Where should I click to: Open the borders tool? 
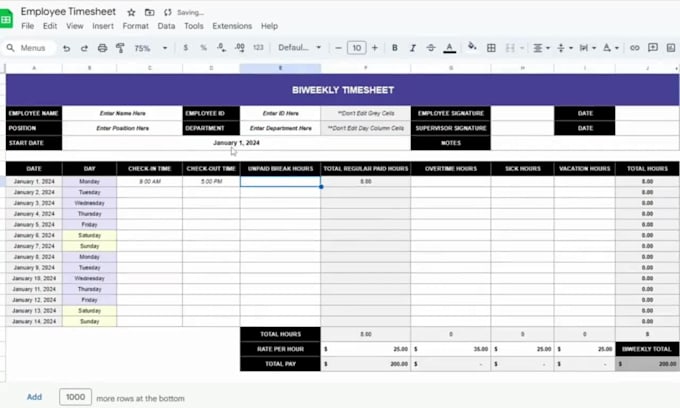click(491, 48)
